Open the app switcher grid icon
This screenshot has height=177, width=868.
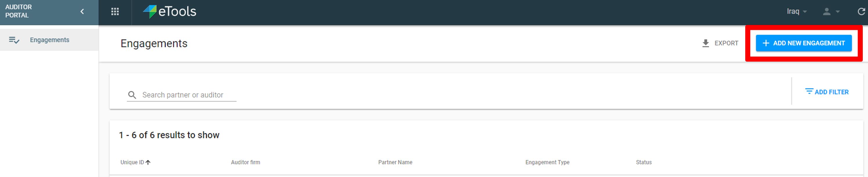(115, 12)
